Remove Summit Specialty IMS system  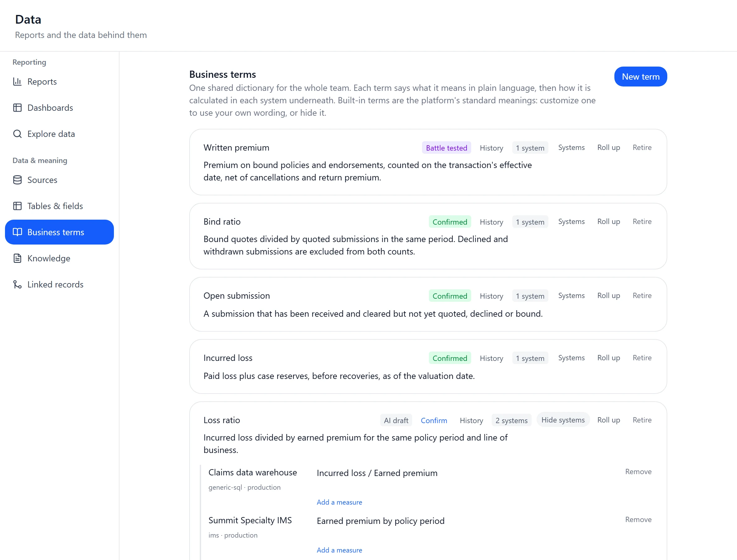coord(638,520)
